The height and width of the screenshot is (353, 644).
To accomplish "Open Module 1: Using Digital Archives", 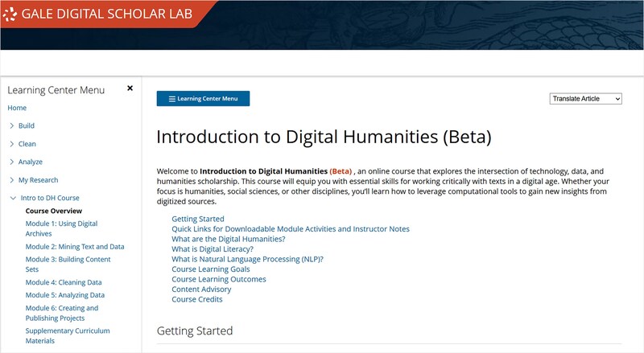I will click(61, 228).
